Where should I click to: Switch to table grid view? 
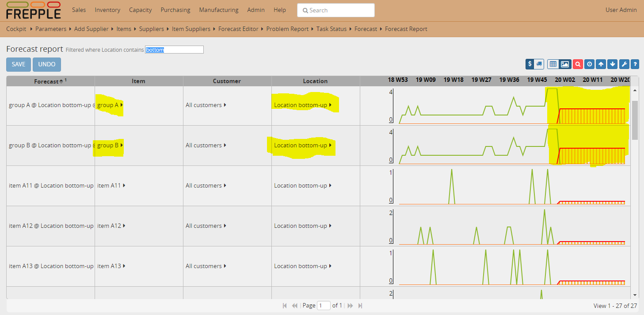[553, 64]
